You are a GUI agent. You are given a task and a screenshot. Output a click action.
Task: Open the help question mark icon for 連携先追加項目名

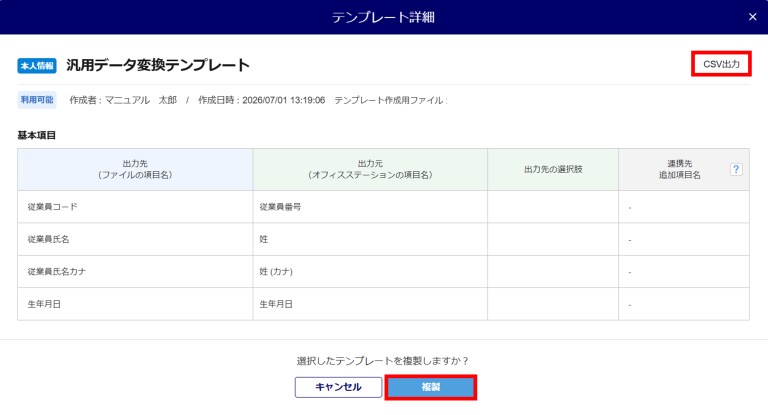736,170
